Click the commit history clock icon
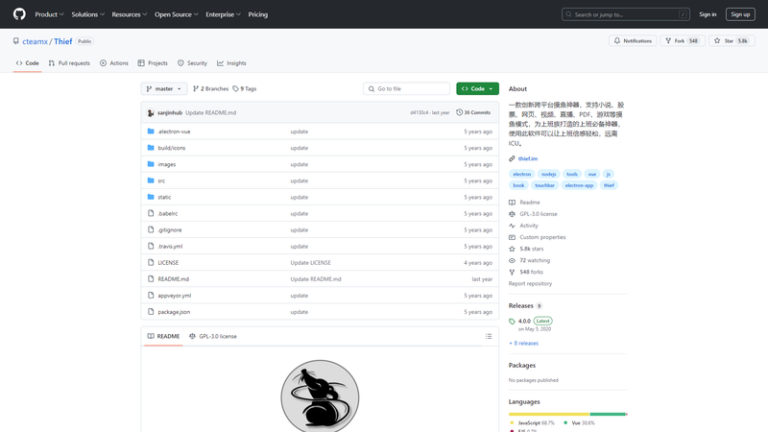 click(x=462, y=113)
